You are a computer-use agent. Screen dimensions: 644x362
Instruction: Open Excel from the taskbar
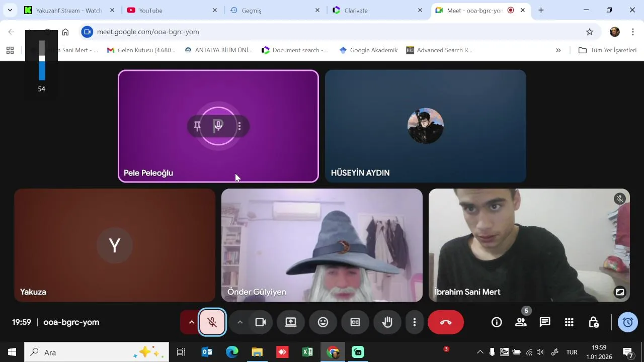tap(307, 352)
